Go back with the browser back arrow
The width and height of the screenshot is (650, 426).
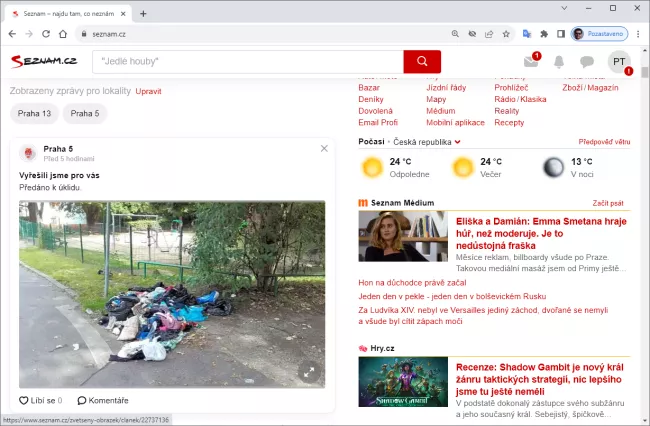(12, 34)
